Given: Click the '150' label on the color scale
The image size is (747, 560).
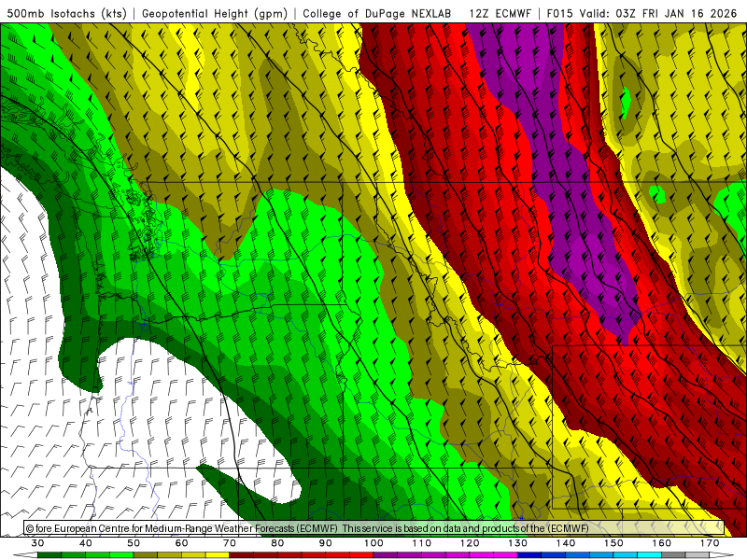Looking at the screenshot, I should pyautogui.click(x=614, y=543).
